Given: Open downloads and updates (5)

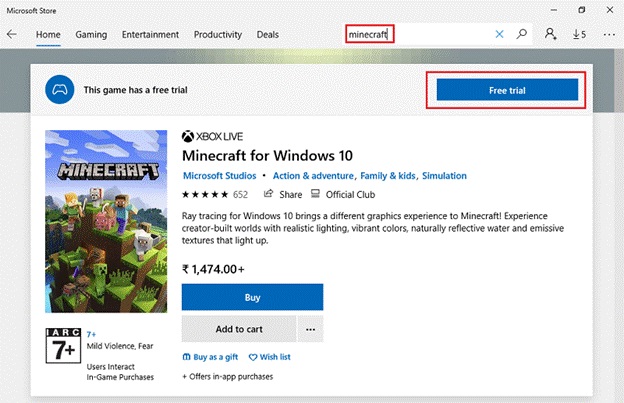Looking at the screenshot, I should 579,35.
